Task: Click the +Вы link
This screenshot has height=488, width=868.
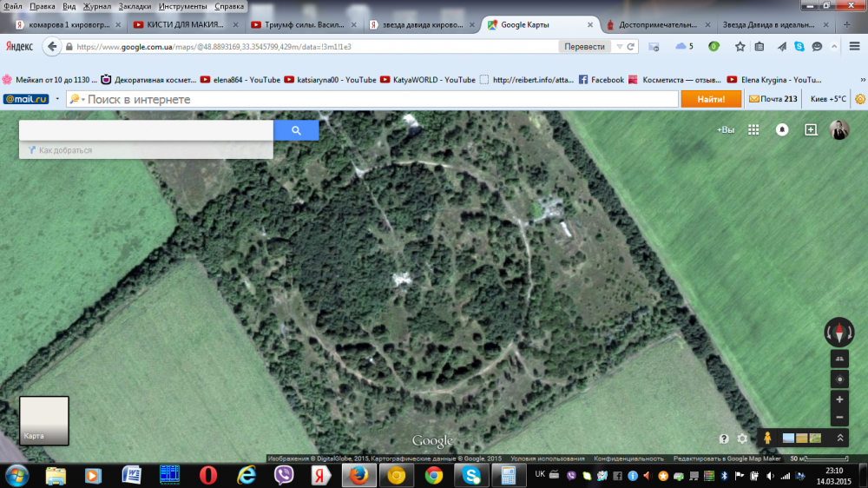Action: (725, 129)
